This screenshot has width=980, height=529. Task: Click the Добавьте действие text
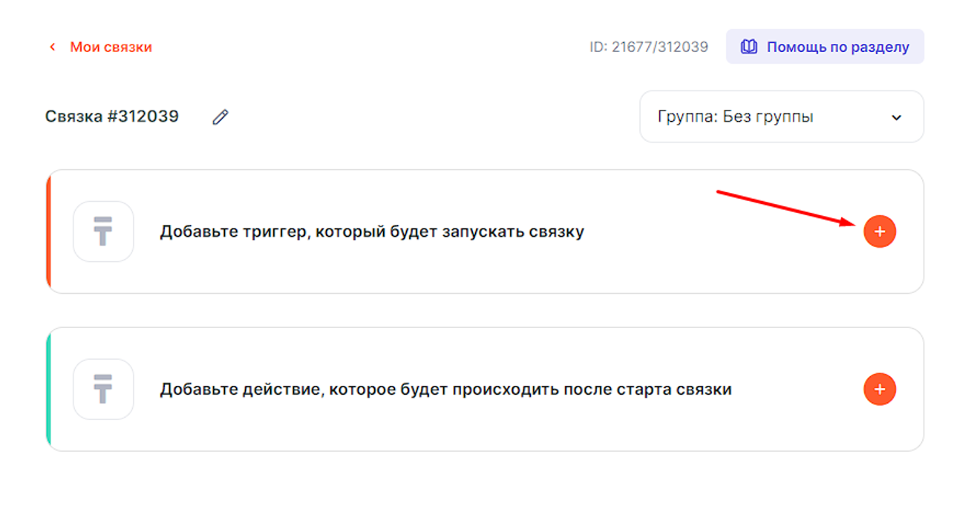[445, 390]
